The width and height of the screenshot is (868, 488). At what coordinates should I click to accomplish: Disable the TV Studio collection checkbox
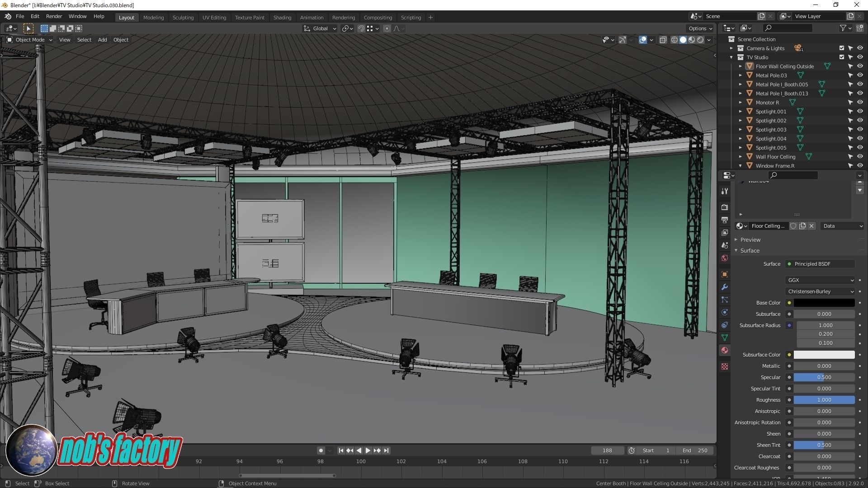842,57
